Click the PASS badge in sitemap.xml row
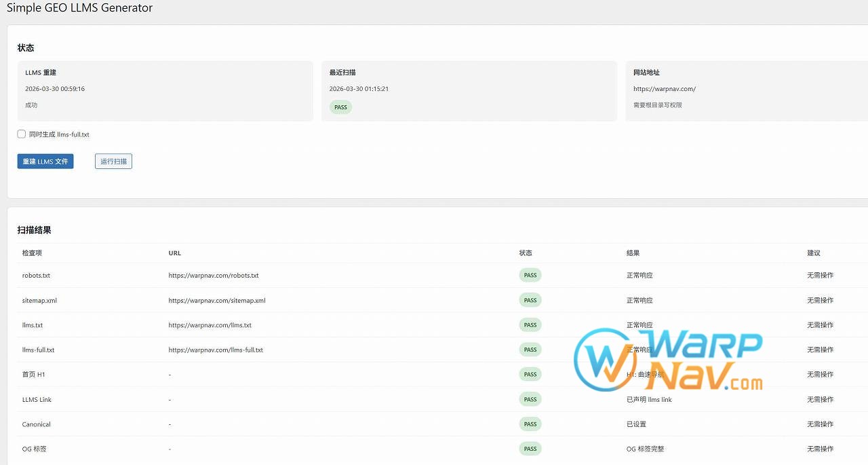This screenshot has height=465, width=868. 530,300
